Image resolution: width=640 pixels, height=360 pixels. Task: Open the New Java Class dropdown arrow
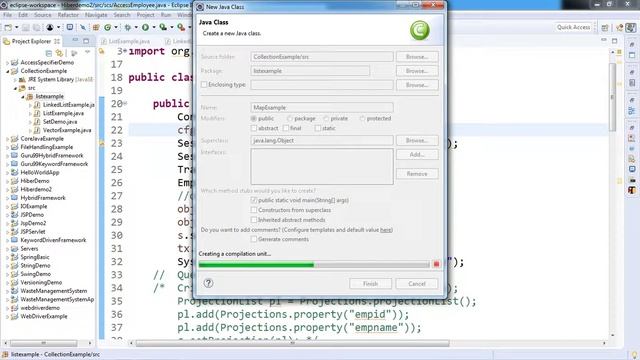click(116, 27)
